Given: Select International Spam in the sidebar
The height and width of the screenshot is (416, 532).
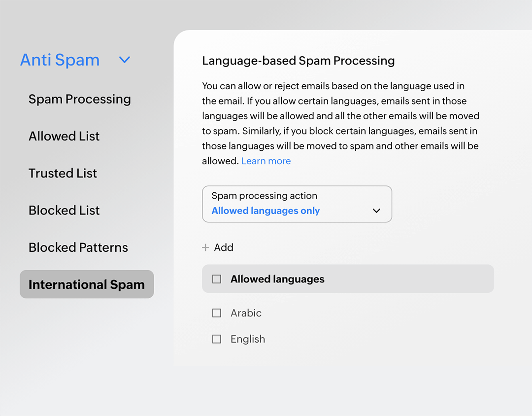Looking at the screenshot, I should (87, 284).
